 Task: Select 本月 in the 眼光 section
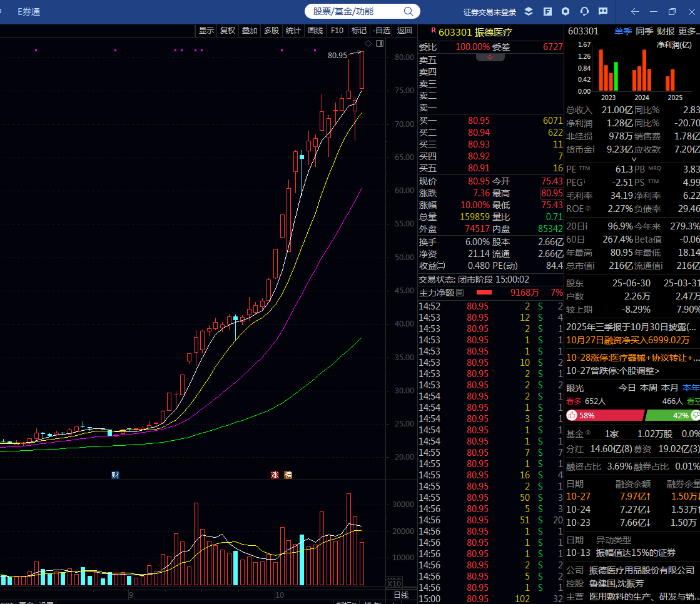669,388
